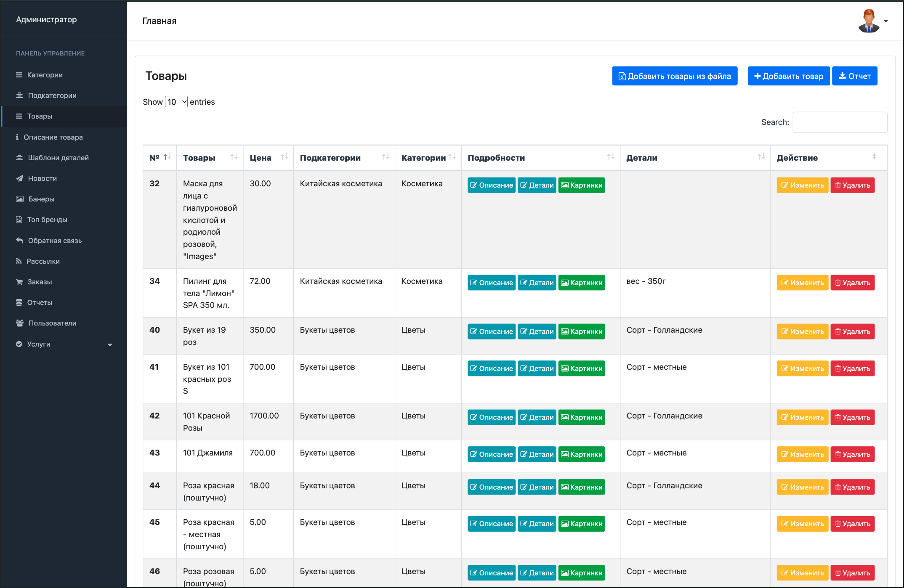This screenshot has height=588, width=904.
Task: Click the check-circle icon for Услуги
Action: (x=19, y=344)
